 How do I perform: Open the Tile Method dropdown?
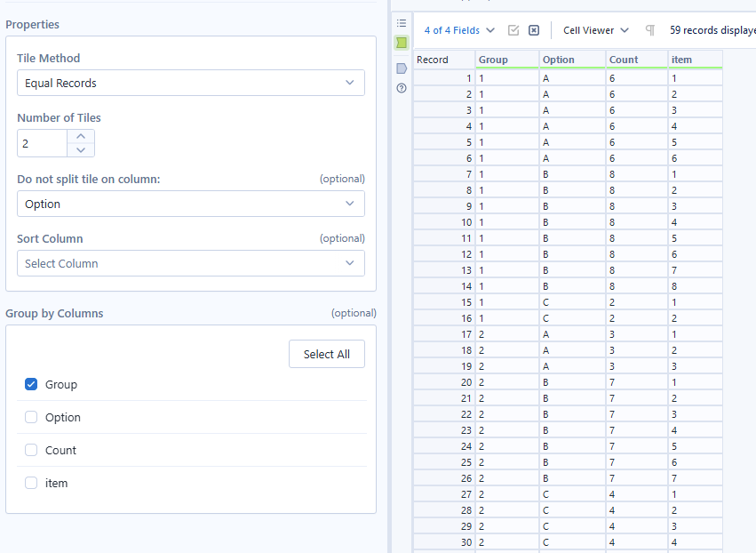191,83
